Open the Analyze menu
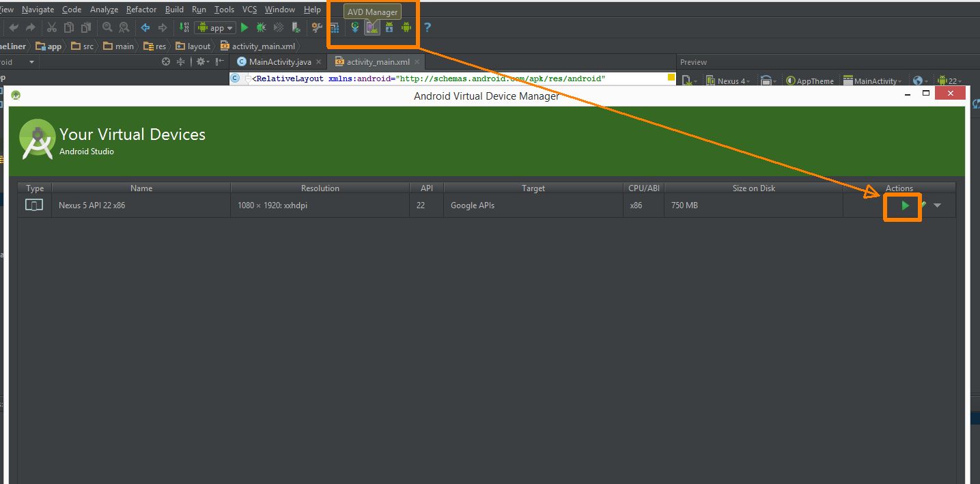980x484 pixels. click(104, 10)
